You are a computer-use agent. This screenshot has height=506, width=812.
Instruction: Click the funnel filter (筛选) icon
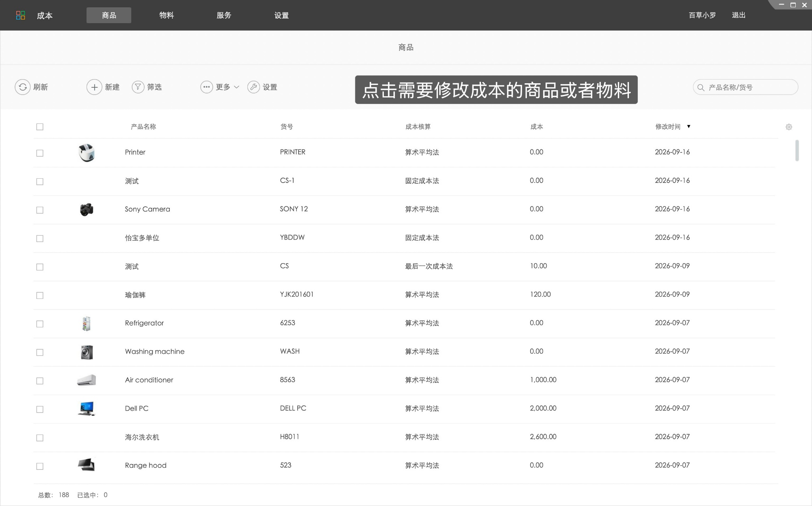click(x=138, y=87)
